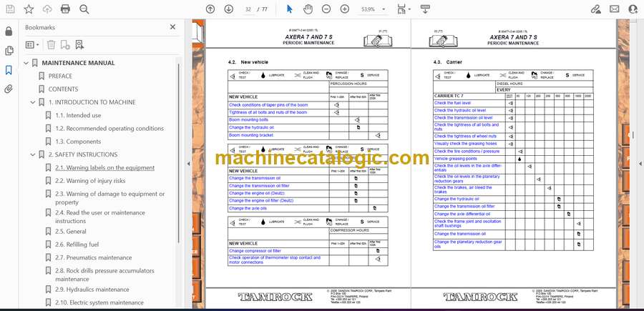Click the Save file icon

(10, 9)
